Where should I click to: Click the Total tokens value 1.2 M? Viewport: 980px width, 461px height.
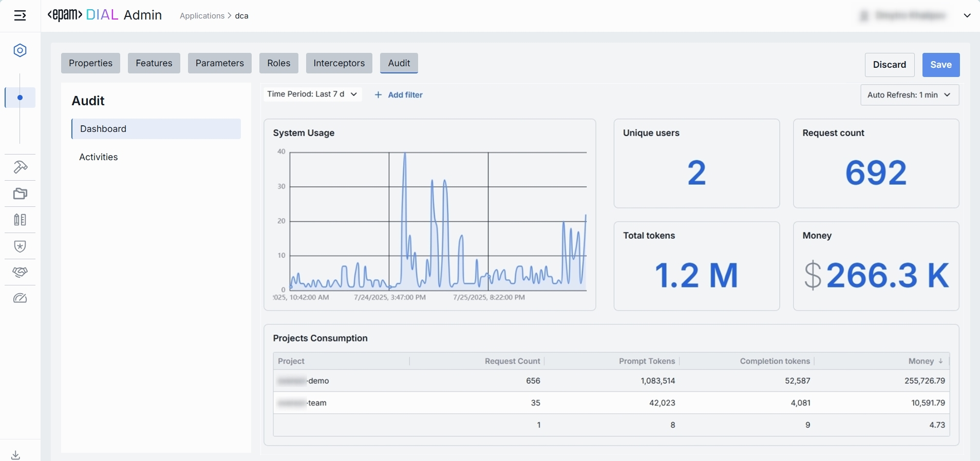point(696,275)
